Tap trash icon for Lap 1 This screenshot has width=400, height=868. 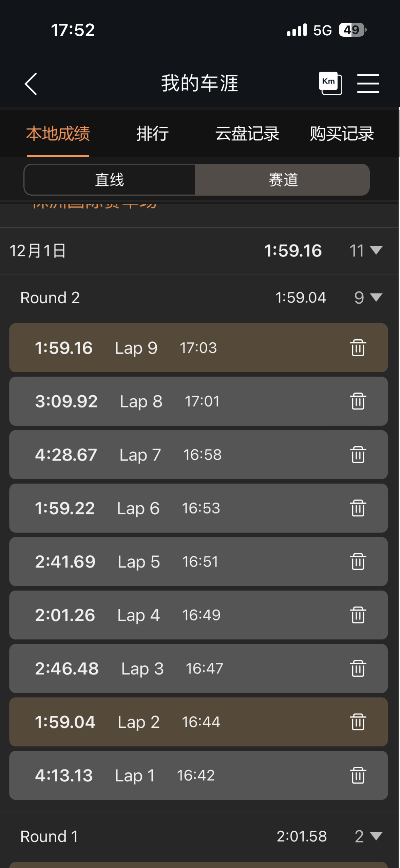click(358, 775)
